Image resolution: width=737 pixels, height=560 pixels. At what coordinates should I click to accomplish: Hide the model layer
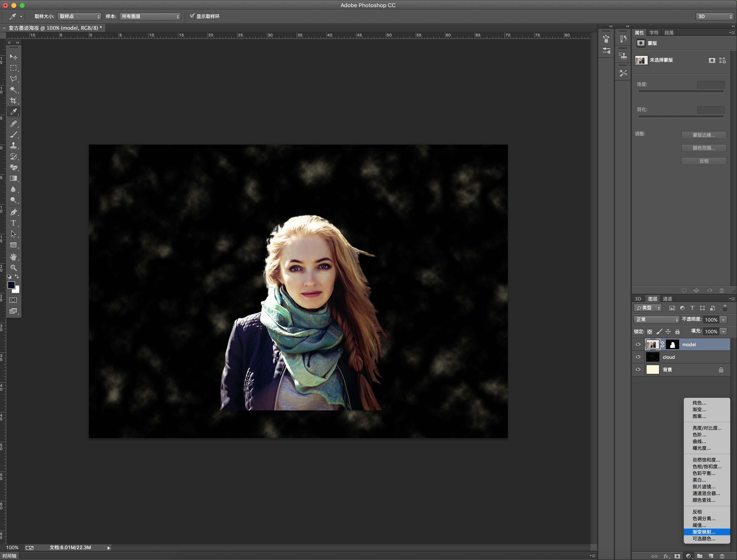(638, 344)
